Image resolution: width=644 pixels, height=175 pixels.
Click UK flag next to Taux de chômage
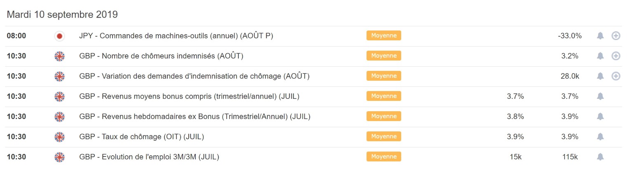pos(59,137)
